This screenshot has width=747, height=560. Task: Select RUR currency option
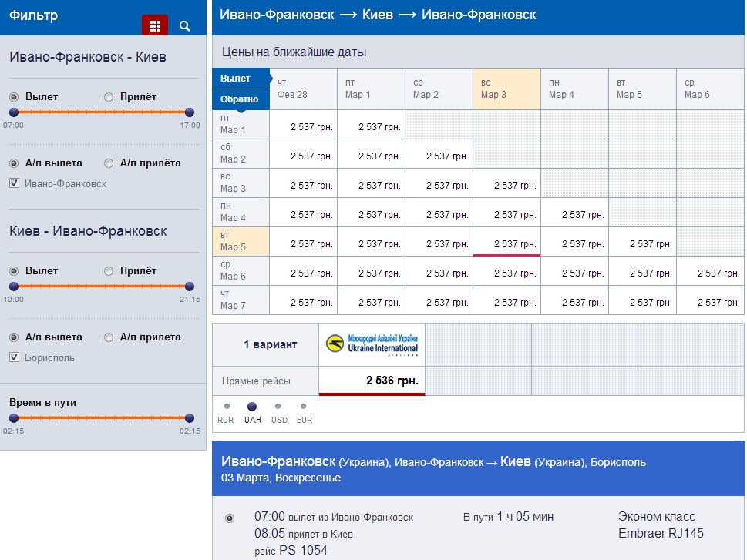click(227, 406)
